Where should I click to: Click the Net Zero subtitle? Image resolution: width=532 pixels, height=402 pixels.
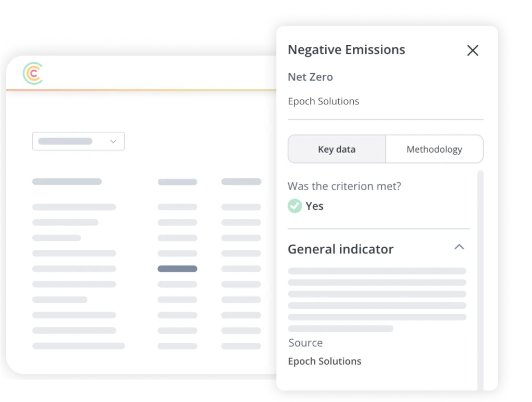(310, 77)
